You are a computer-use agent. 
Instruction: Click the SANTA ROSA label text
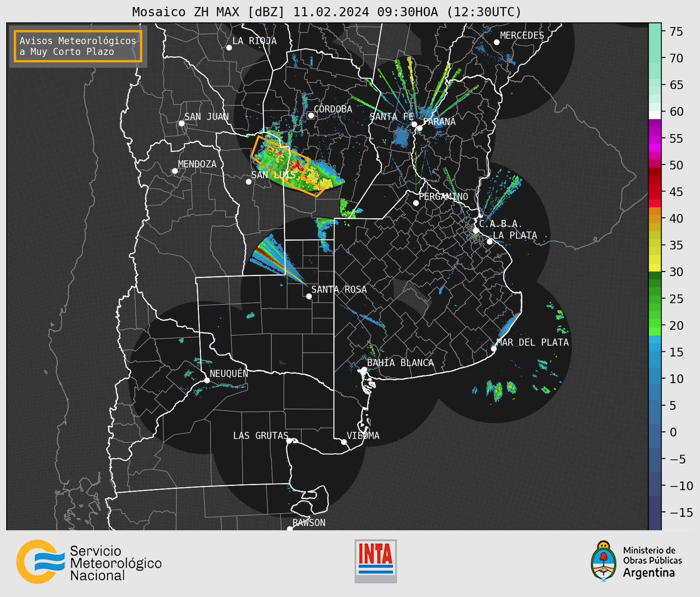pyautogui.click(x=339, y=289)
